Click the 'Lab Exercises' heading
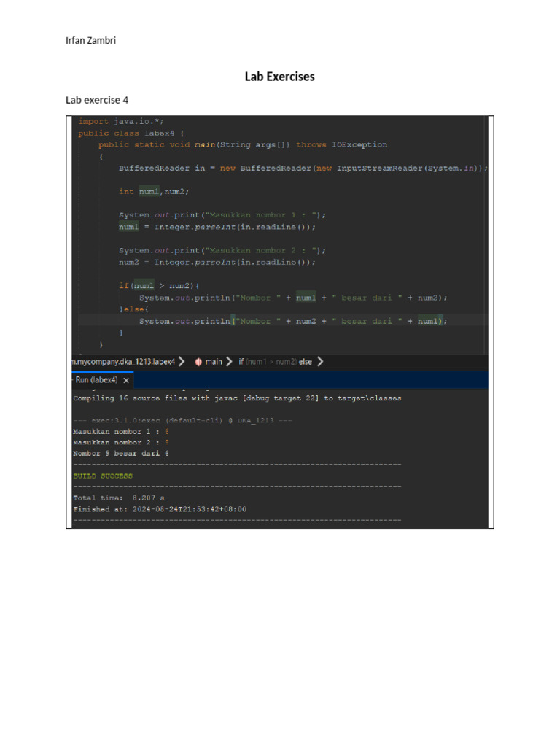Screen dimensions: 560x747 pyautogui.click(x=280, y=77)
